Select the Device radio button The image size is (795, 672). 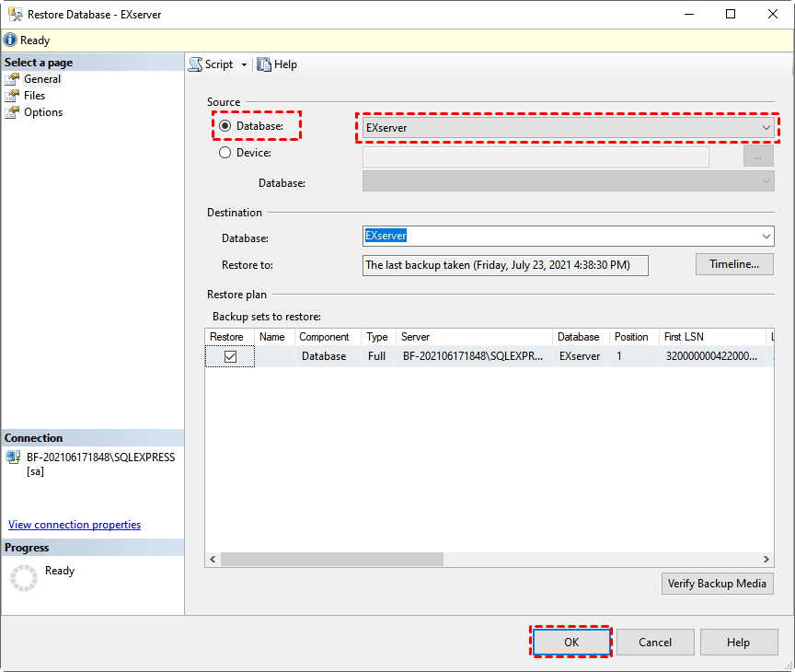225,152
